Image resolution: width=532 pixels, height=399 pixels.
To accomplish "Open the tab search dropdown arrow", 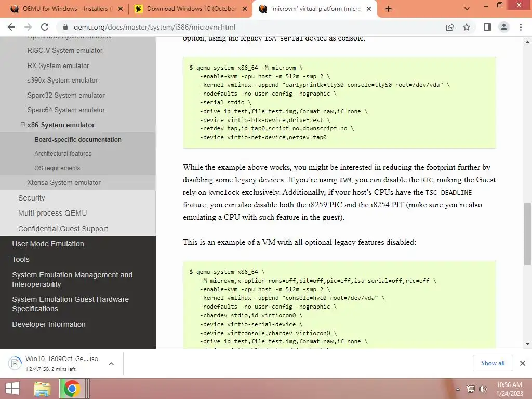I will coord(467,9).
